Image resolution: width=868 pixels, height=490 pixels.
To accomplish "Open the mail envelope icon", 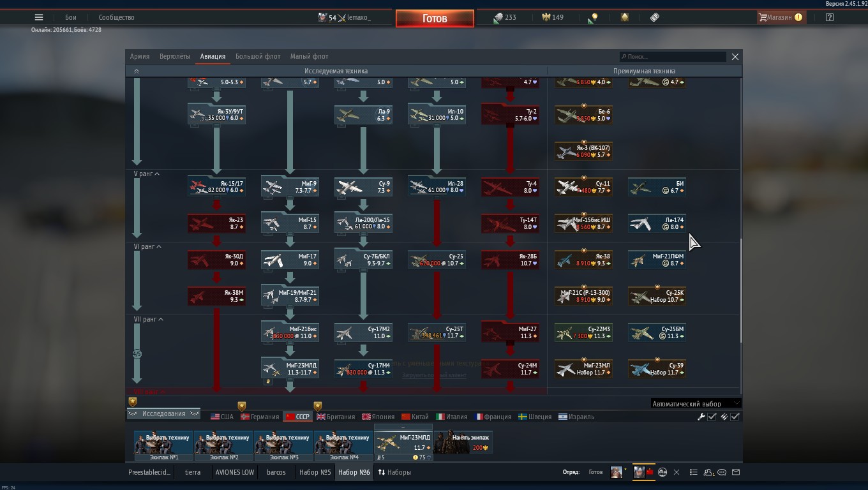I will pos(736,472).
